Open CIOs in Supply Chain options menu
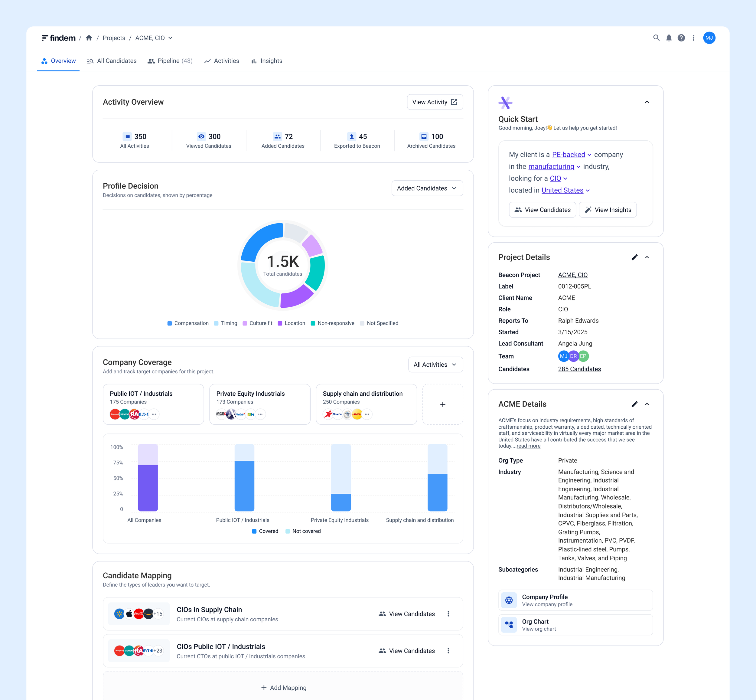The height and width of the screenshot is (700, 756). click(448, 614)
